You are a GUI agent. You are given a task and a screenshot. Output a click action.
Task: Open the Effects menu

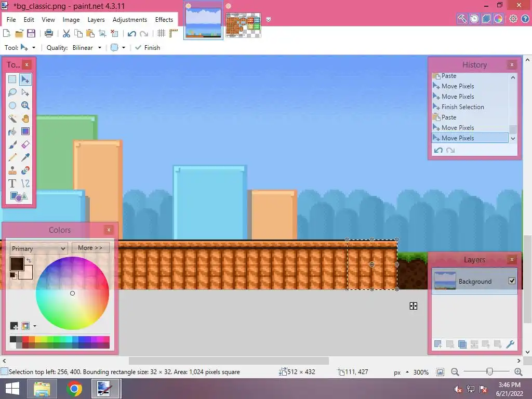pos(164,20)
